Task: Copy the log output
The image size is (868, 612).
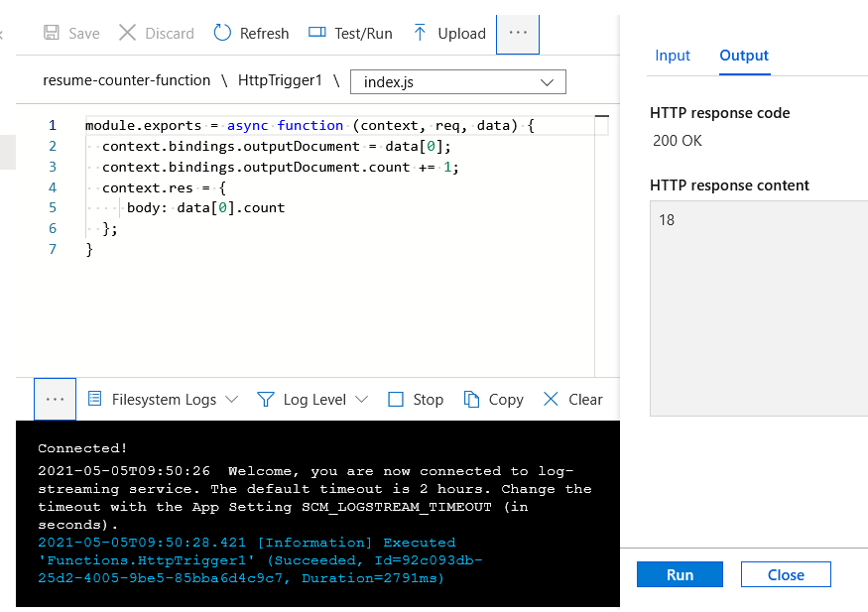Action: click(x=493, y=399)
